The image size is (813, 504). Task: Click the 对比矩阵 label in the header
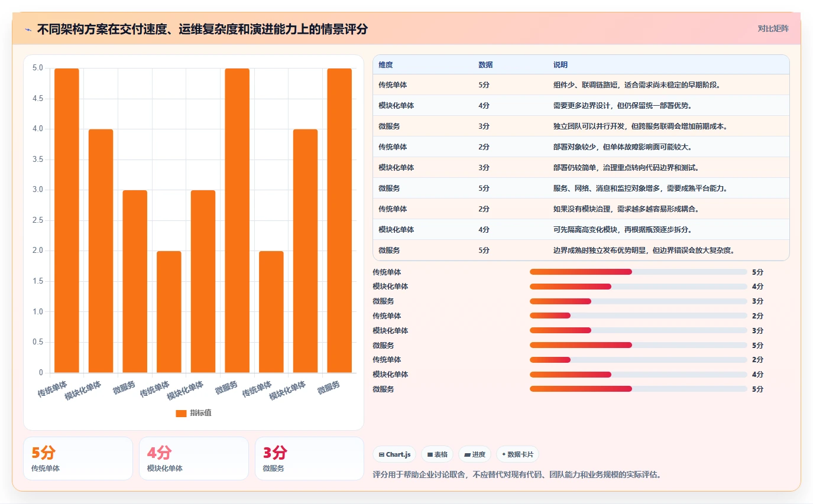click(773, 28)
